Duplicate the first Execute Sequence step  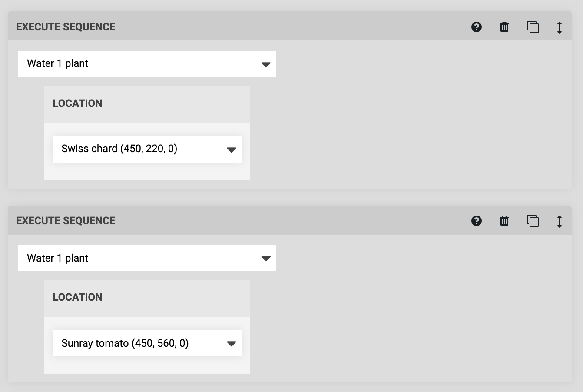[533, 27]
